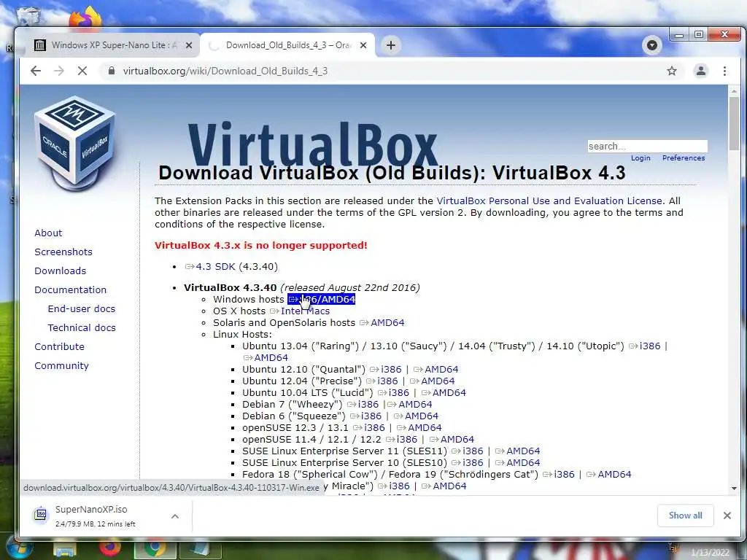Click the padlock site info icon

(x=112, y=71)
